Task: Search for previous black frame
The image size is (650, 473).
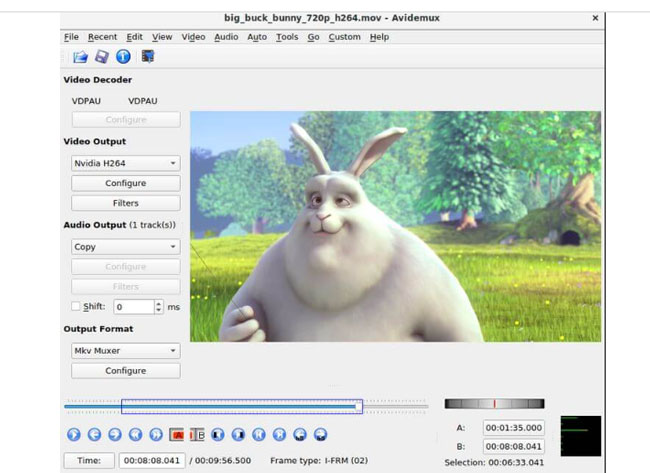Action: click(x=218, y=434)
